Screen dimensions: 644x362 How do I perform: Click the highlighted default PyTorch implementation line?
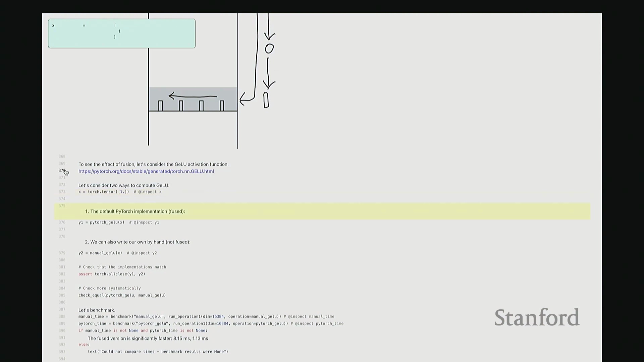[x=135, y=212]
